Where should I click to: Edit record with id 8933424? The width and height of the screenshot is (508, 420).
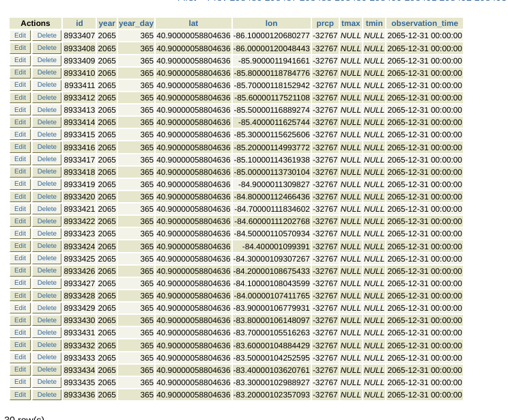tap(20, 246)
